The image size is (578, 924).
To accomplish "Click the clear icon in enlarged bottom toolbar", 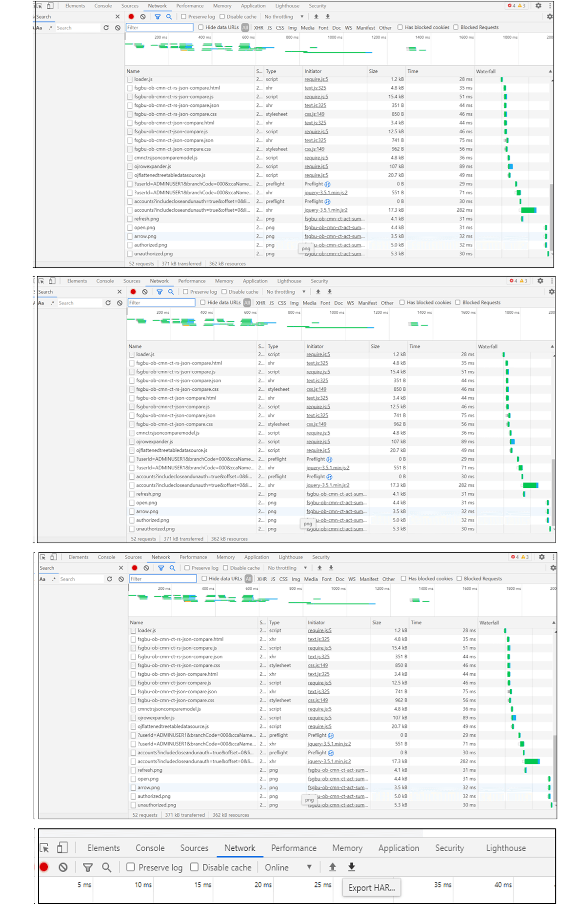I will coord(63,867).
